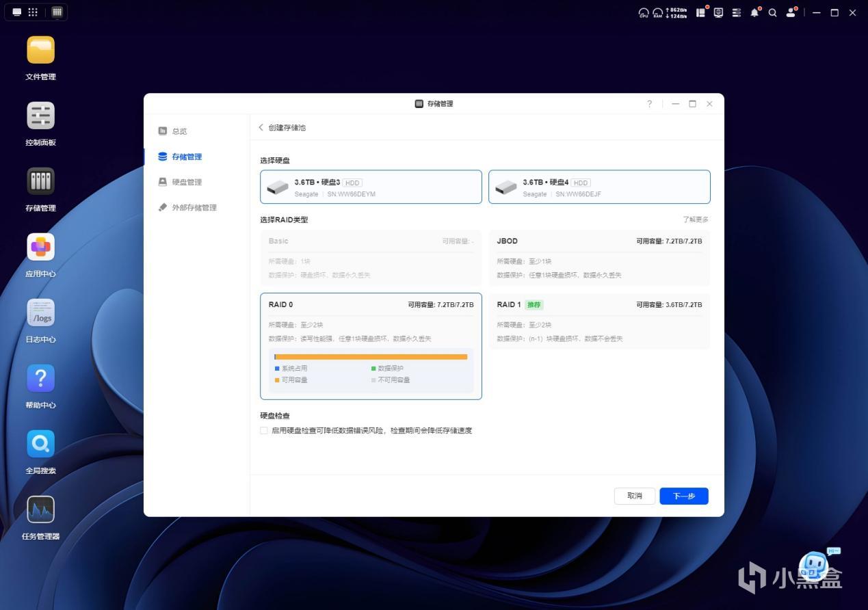Open 日志中心 logs icon
The image size is (868, 610).
click(x=40, y=313)
